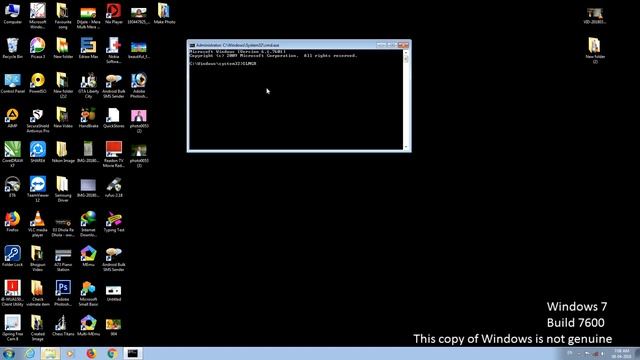Select the Multi-MEmu desktop shortcut
The width and height of the screenshot is (640, 360).
point(88,325)
